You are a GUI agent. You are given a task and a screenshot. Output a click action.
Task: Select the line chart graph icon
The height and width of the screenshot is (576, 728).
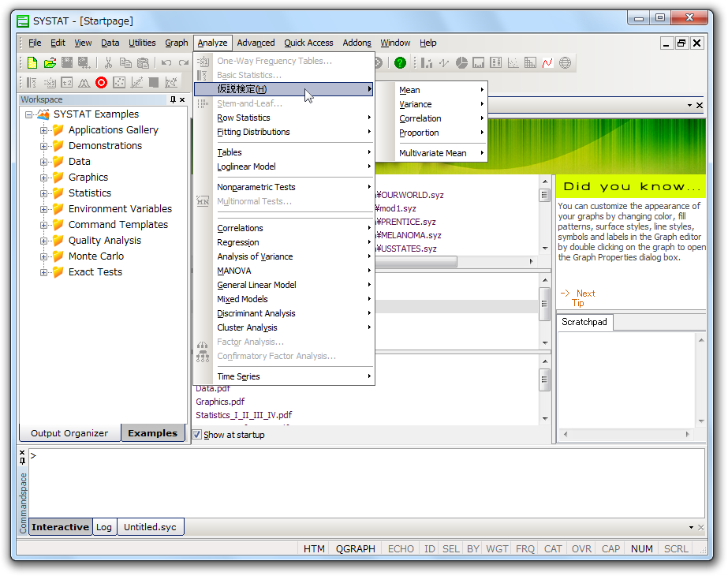444,62
